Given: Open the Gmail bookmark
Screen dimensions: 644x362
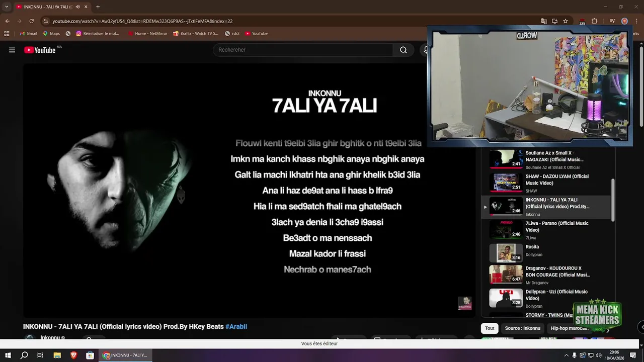Looking at the screenshot, I should point(28,33).
